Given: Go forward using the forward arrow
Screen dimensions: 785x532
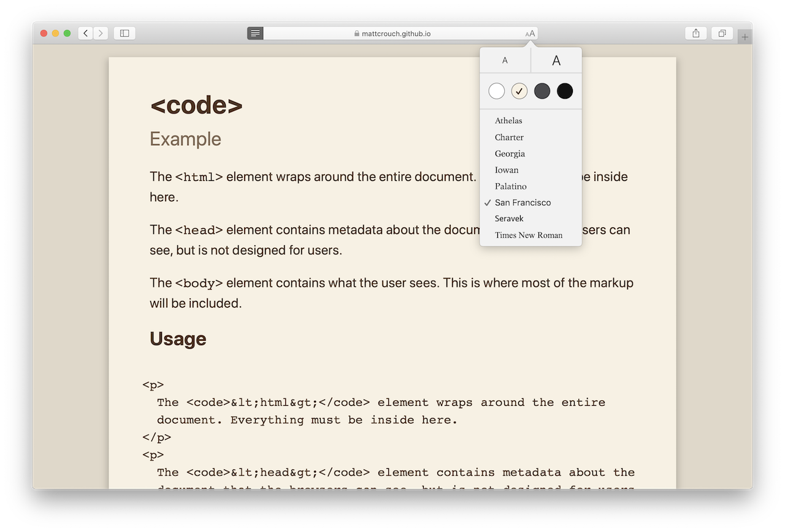Looking at the screenshot, I should 101,33.
